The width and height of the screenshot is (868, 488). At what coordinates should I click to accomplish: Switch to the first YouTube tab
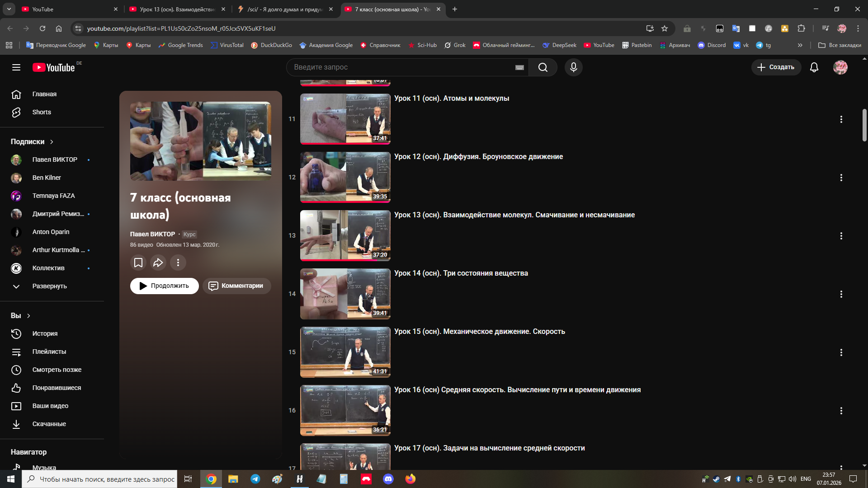click(x=70, y=9)
